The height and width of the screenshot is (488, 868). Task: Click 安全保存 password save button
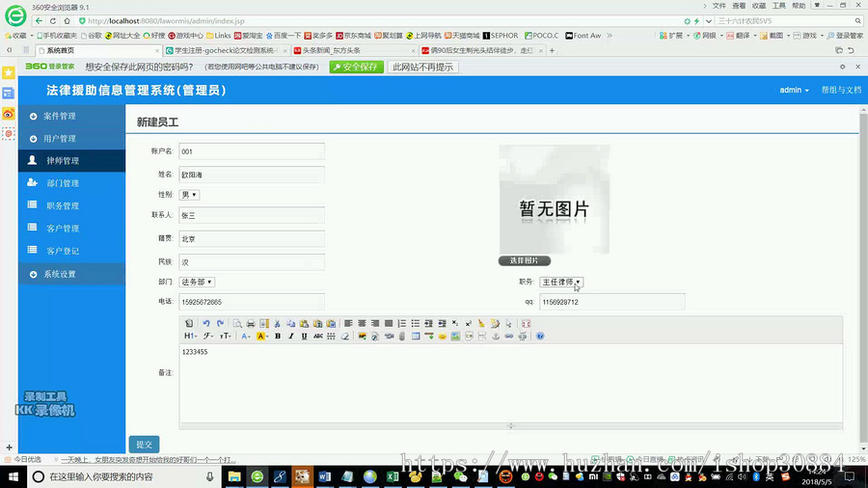click(x=357, y=67)
